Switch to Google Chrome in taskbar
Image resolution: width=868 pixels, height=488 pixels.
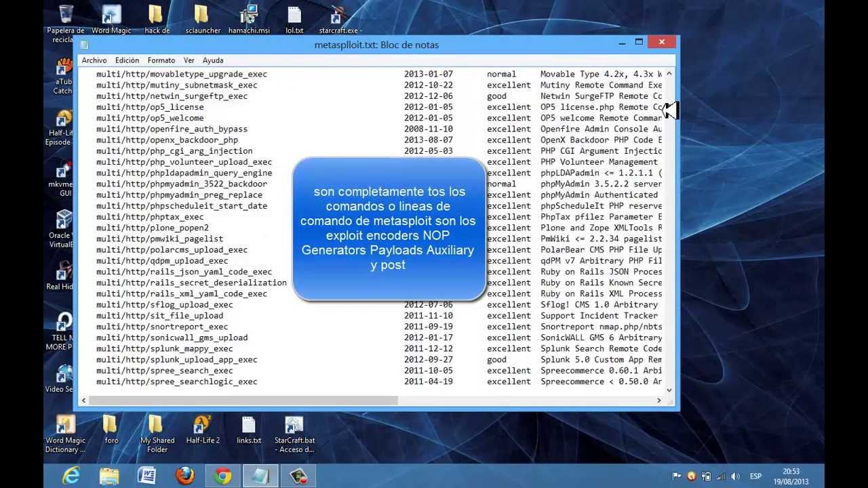[223, 476]
